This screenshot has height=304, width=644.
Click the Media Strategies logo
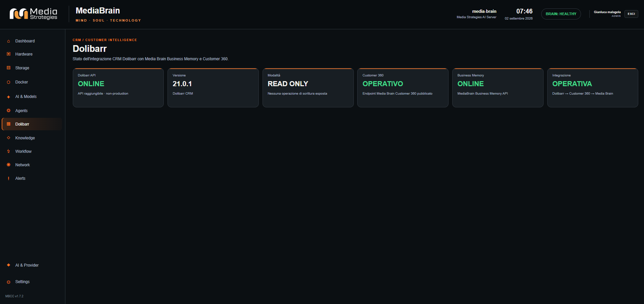point(33,14)
